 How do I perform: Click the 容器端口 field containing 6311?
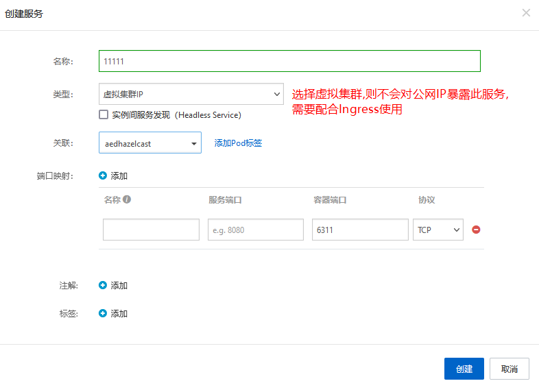click(x=359, y=230)
